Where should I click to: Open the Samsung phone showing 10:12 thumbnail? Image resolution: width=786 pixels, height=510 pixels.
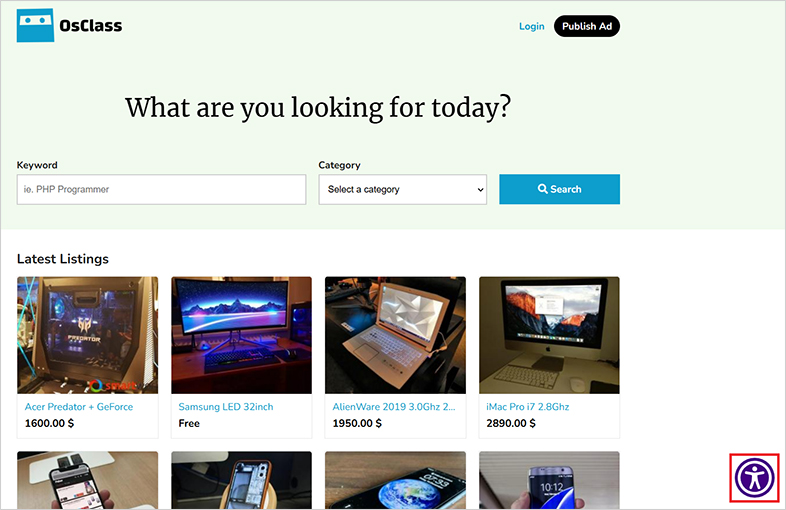549,480
